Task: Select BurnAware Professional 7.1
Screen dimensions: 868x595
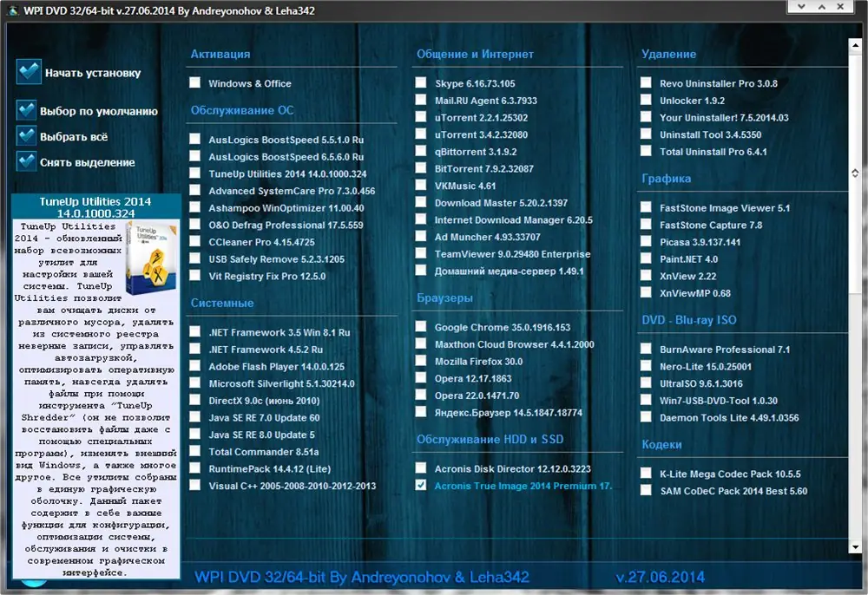Action: tap(646, 348)
